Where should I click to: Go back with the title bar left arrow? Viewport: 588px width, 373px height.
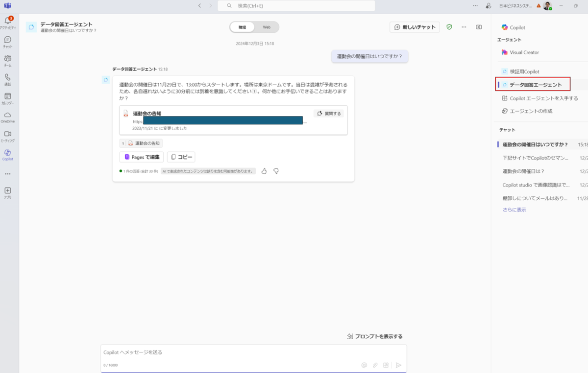pyautogui.click(x=199, y=5)
